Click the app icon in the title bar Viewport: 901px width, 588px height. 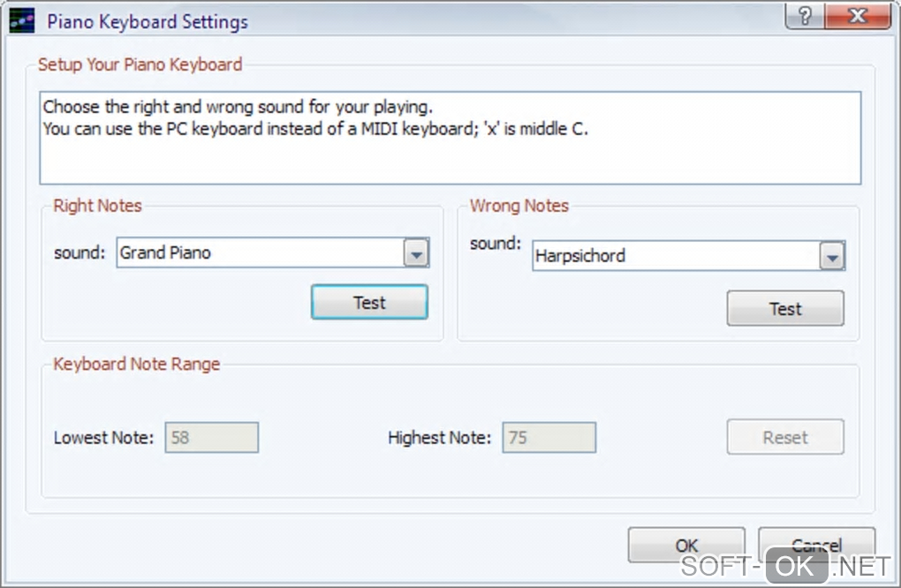click(x=22, y=20)
